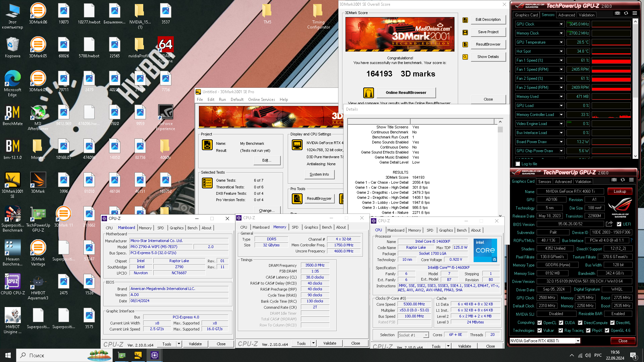
Task: Toggle the DirectML checkbox
Action: [612, 323]
